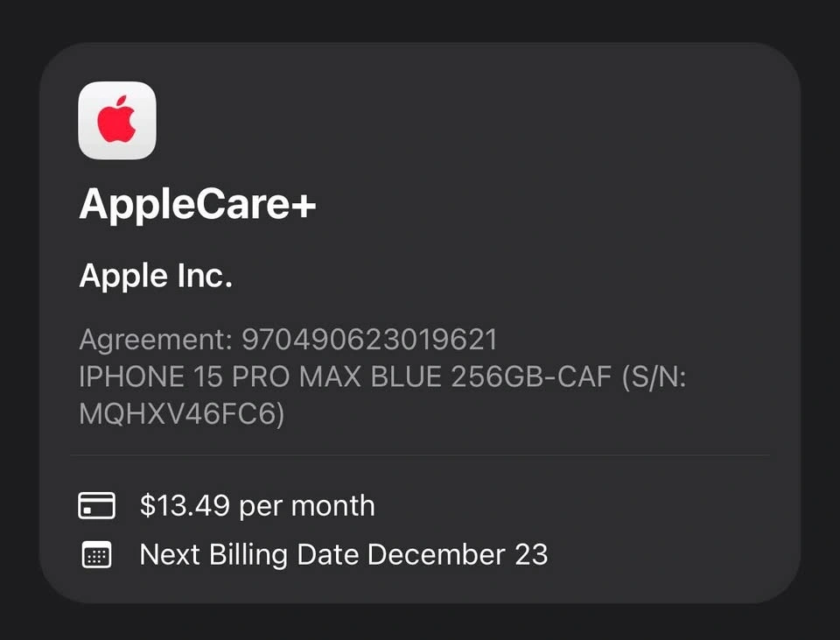This screenshot has width=840, height=640.
Task: Tap the "(S/N:" serial label
Action: [653, 376]
